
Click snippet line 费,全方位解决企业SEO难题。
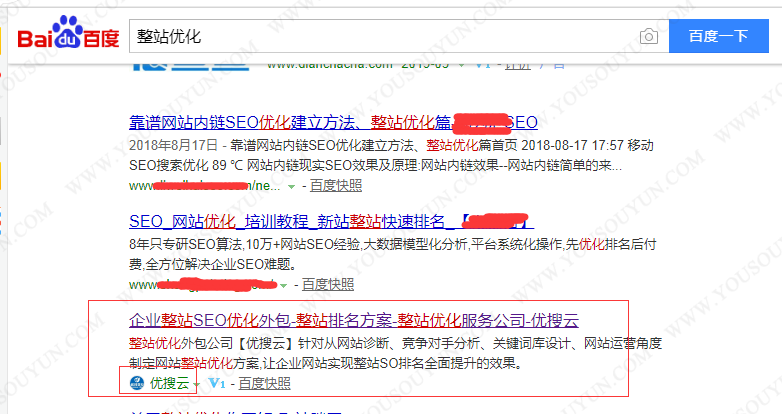click(x=215, y=264)
